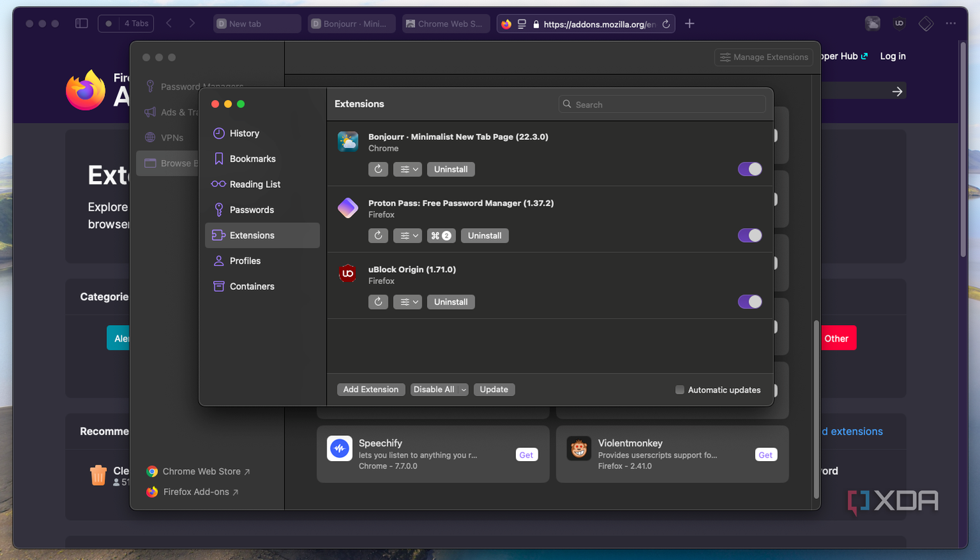Select History in the settings sidebar
980x560 pixels.
[262, 133]
